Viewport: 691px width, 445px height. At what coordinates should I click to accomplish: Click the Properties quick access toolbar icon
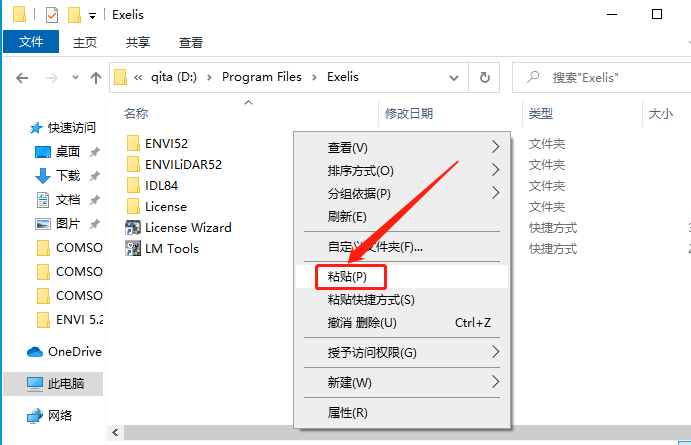pyautogui.click(x=52, y=15)
